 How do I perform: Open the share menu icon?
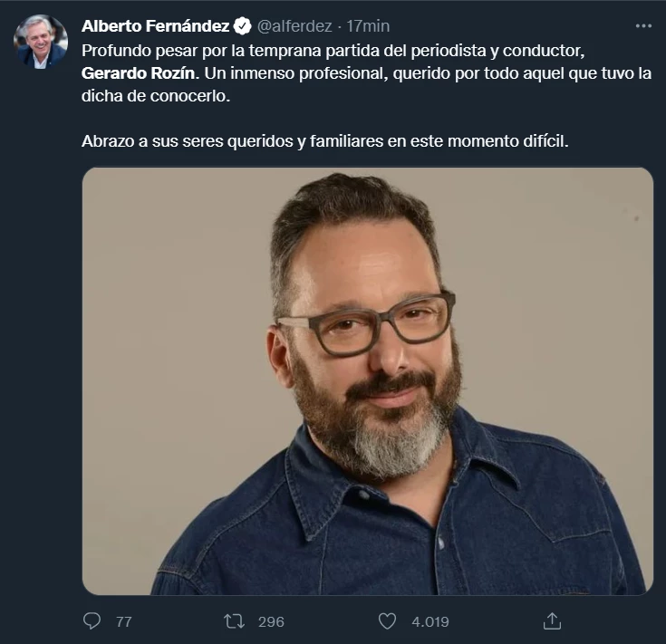552,621
